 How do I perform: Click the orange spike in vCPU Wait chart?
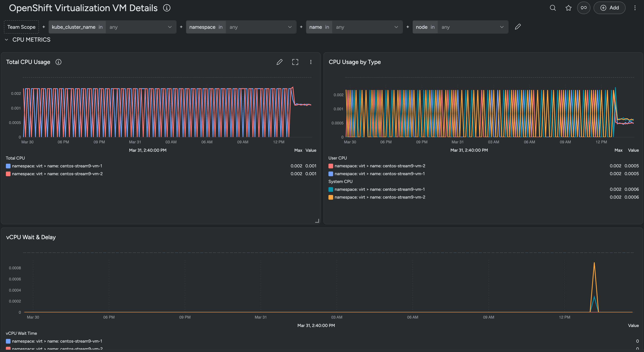tap(594, 287)
